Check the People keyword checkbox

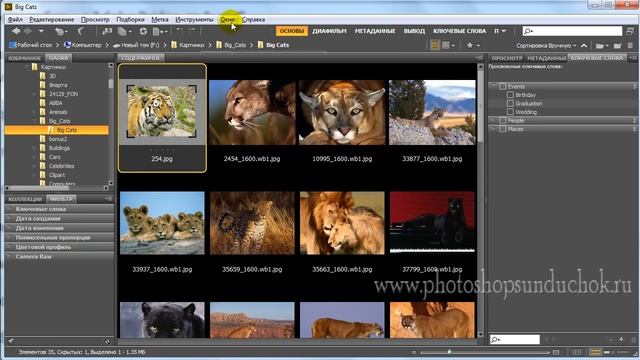coord(502,120)
